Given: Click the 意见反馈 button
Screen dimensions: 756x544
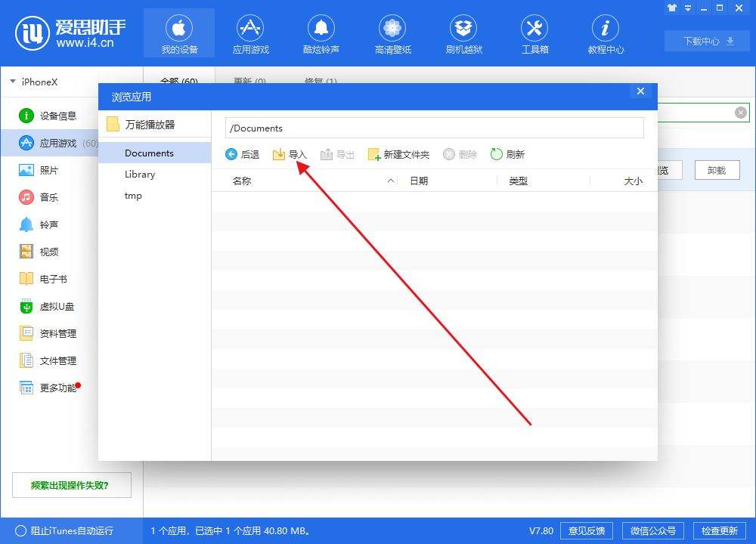Looking at the screenshot, I should click(587, 530).
